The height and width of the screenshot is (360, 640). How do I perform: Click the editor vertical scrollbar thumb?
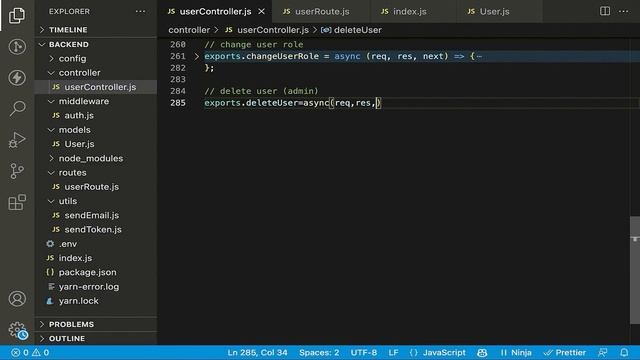point(635,270)
